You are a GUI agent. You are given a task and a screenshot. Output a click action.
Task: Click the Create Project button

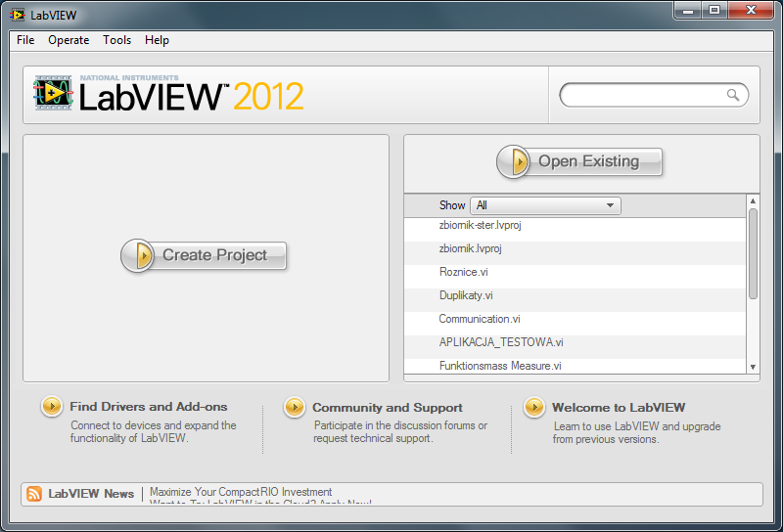[204, 255]
